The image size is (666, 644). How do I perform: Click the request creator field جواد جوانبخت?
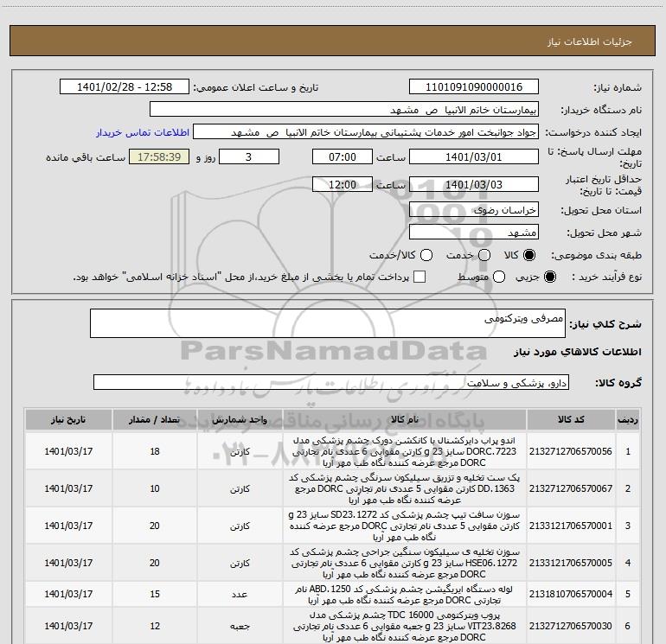[366, 132]
